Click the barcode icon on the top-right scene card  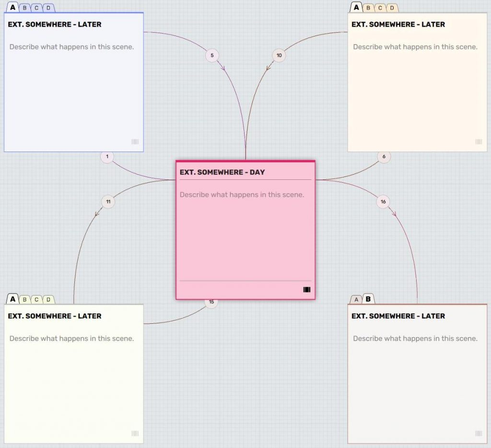tap(478, 141)
